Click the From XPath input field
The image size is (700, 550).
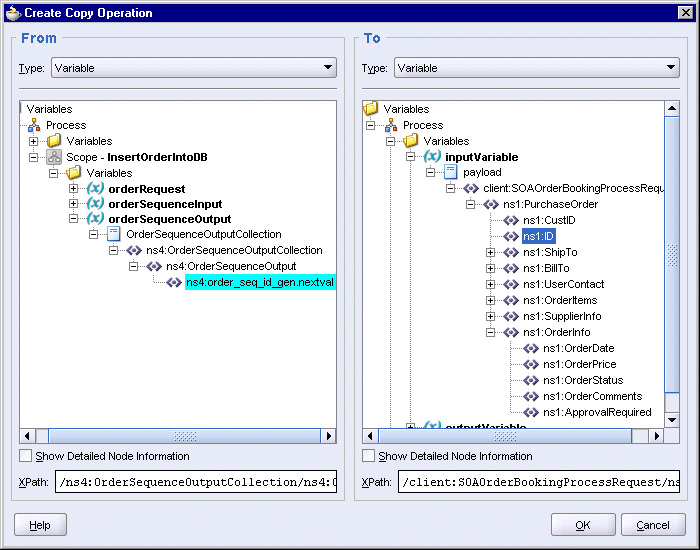pyautogui.click(x=196, y=482)
